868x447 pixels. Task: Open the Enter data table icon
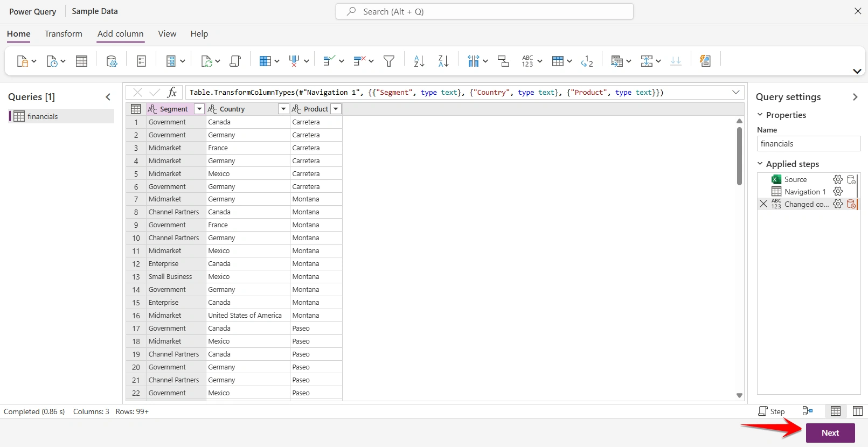point(81,61)
